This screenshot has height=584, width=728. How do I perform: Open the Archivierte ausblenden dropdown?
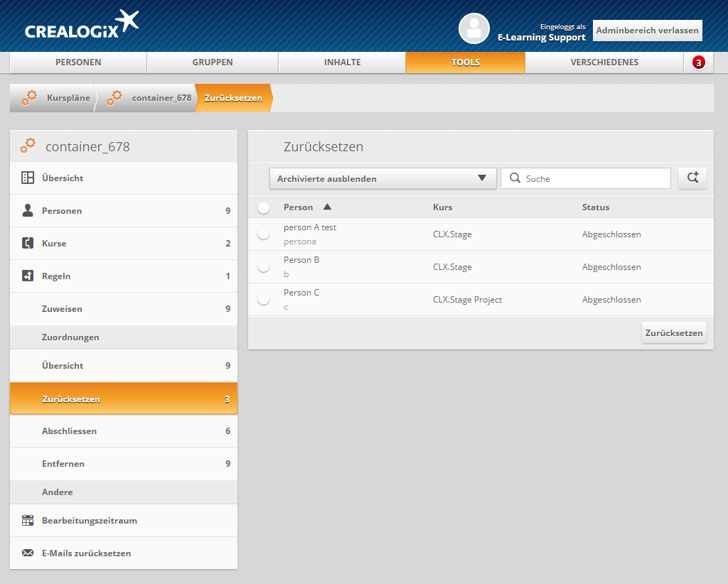[x=382, y=178]
